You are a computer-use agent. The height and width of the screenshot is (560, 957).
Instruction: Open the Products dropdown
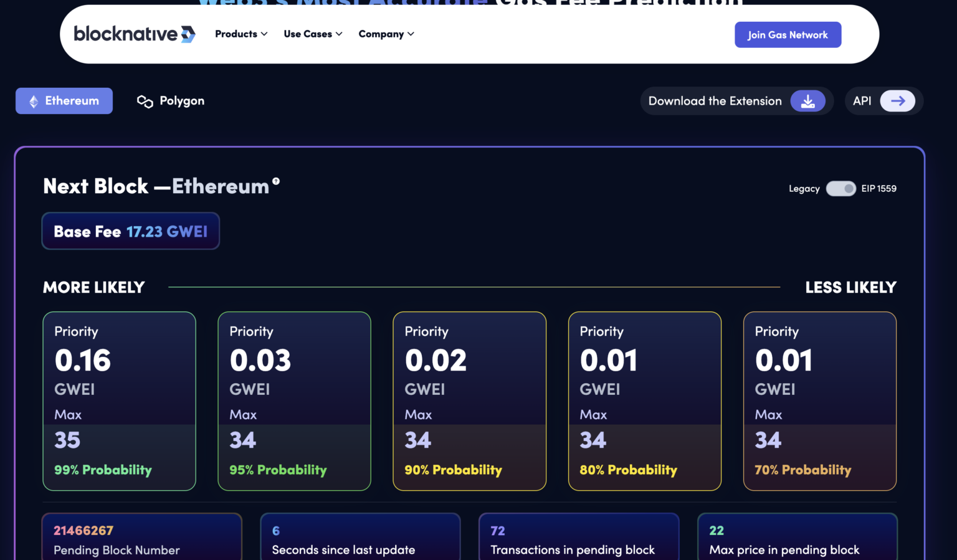point(240,34)
